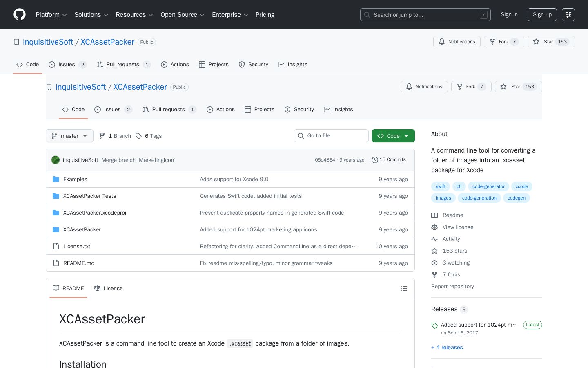Click the XCAssetPacker.xcodeproj folder icon
This screenshot has height=368, width=588.
[56, 213]
